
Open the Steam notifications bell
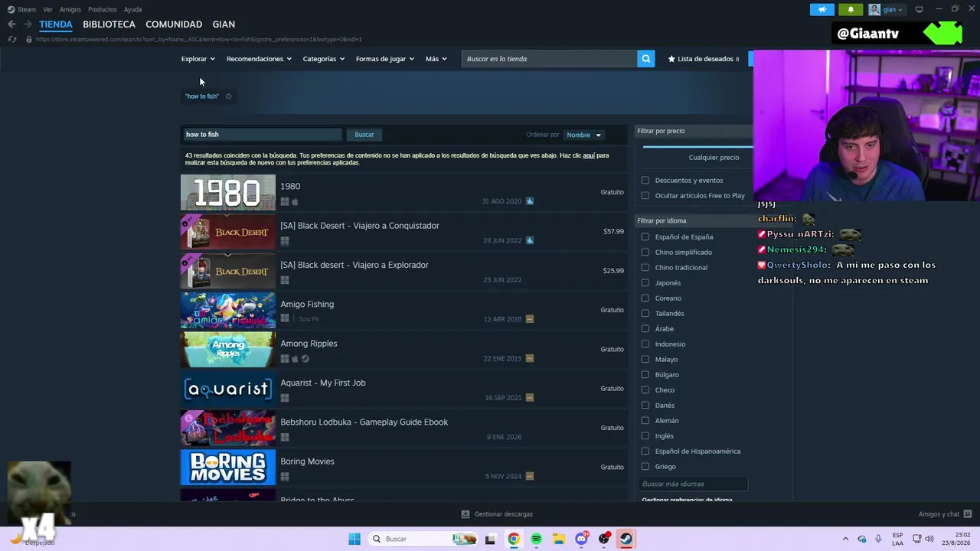tap(851, 9)
